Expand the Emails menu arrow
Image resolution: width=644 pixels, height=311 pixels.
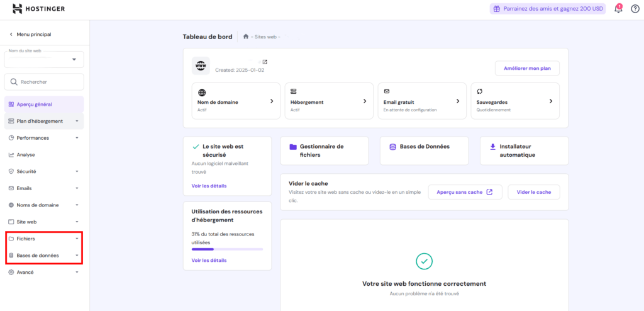click(77, 188)
